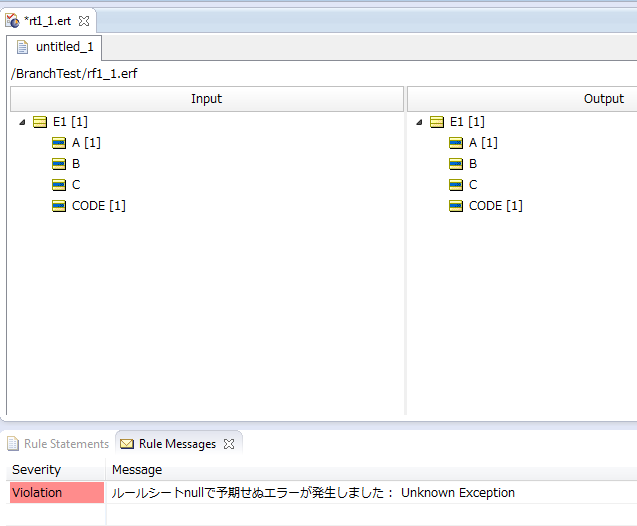This screenshot has width=637, height=526.
Task: Select E1 [1] in the Input tree
Action: (x=70, y=122)
